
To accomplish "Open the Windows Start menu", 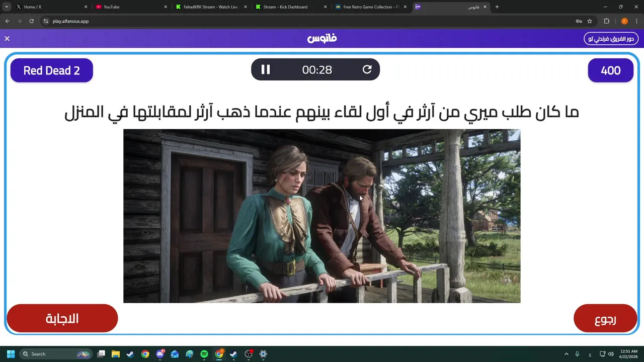I will coord(11,354).
